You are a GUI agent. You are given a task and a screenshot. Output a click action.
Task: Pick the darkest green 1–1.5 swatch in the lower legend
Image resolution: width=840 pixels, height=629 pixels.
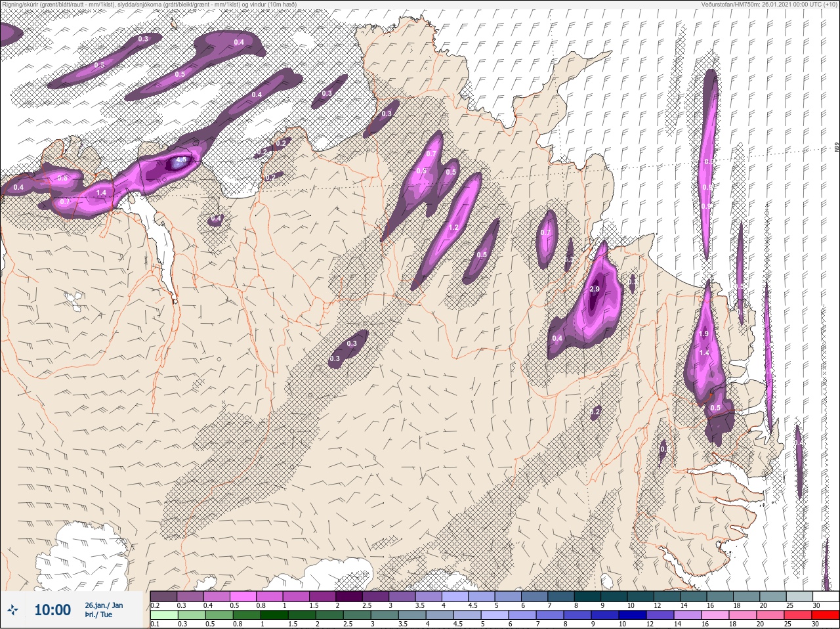(274, 615)
